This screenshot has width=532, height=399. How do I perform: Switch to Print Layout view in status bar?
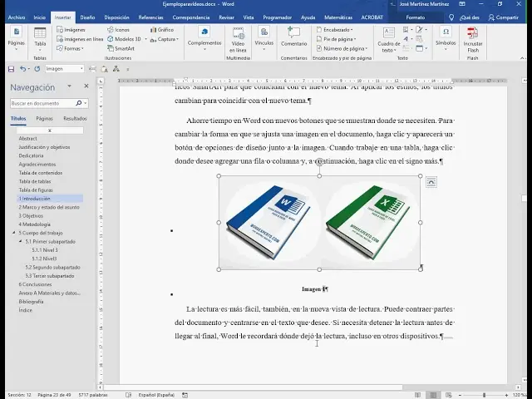pyautogui.click(x=433, y=395)
